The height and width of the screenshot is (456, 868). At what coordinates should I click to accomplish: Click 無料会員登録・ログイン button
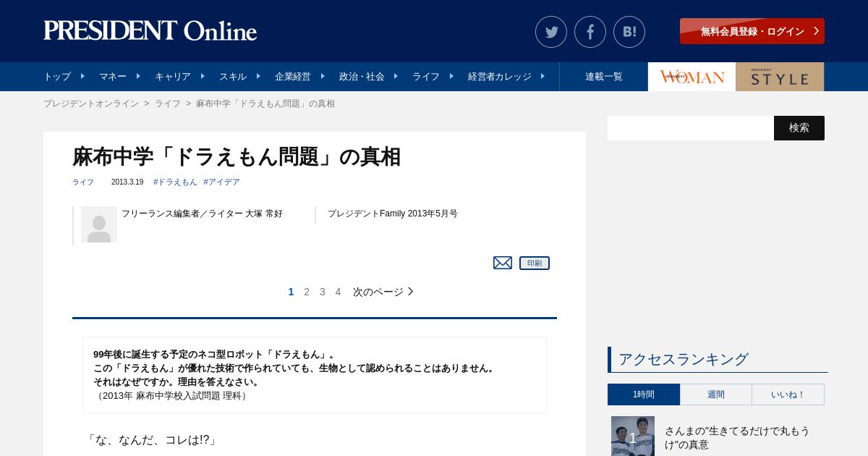click(x=752, y=31)
